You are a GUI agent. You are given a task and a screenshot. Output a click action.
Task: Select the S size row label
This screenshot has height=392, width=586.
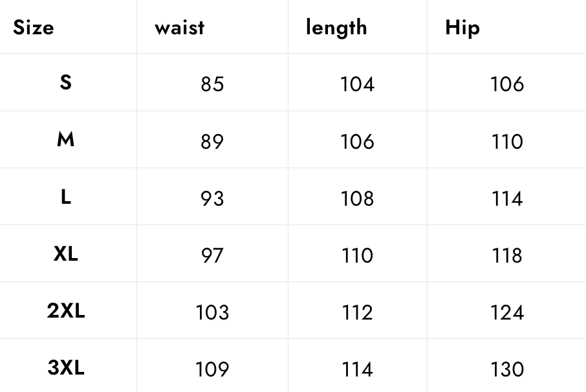[66, 82]
